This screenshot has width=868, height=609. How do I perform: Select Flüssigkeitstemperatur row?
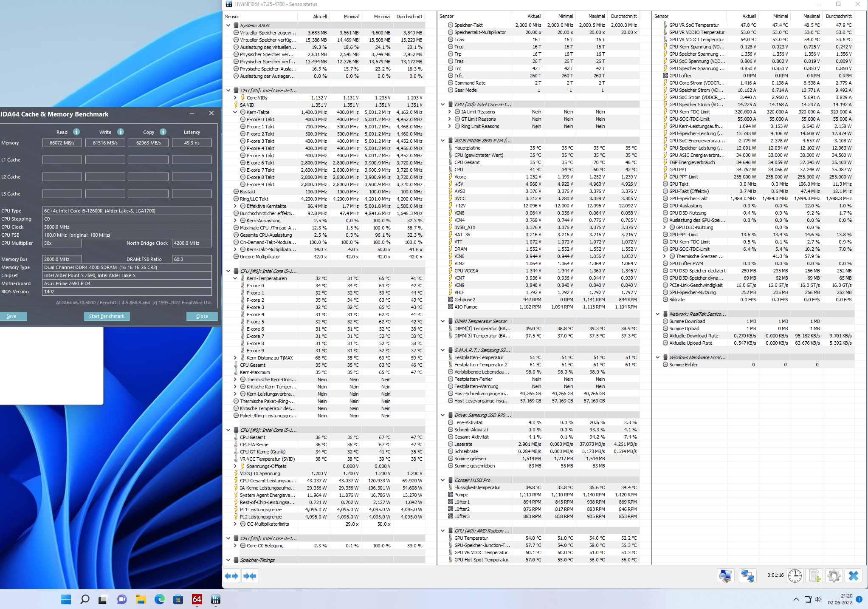point(539,487)
